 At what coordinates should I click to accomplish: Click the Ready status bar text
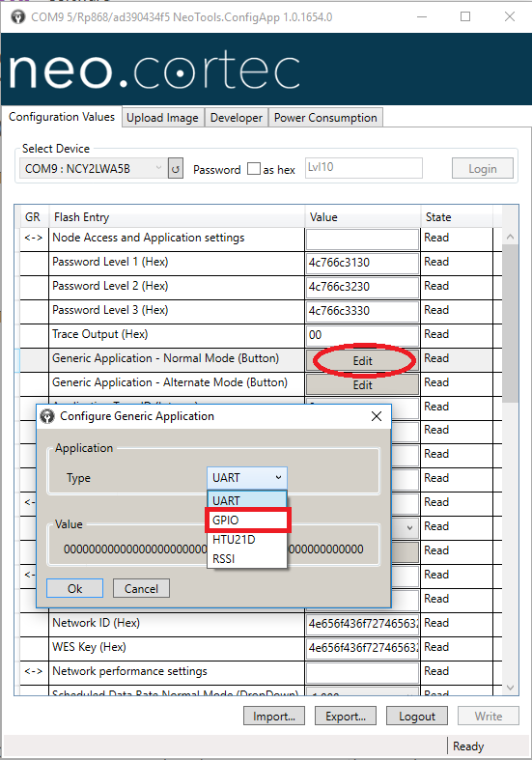click(x=468, y=746)
